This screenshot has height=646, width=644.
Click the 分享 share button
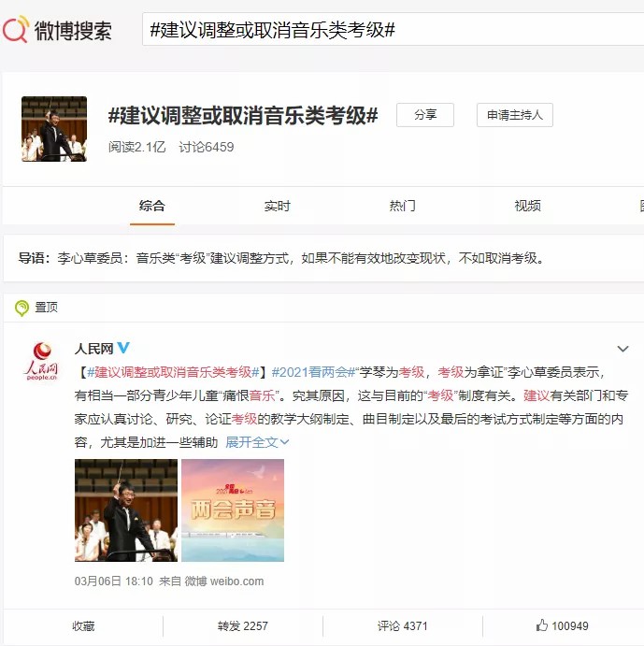coord(424,115)
